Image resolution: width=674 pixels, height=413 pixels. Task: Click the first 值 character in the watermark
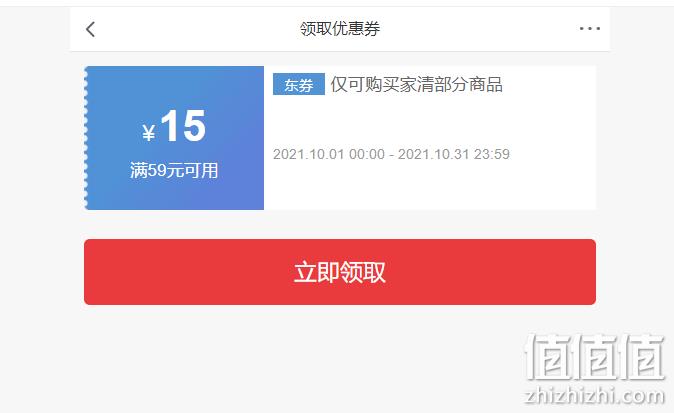point(548,358)
